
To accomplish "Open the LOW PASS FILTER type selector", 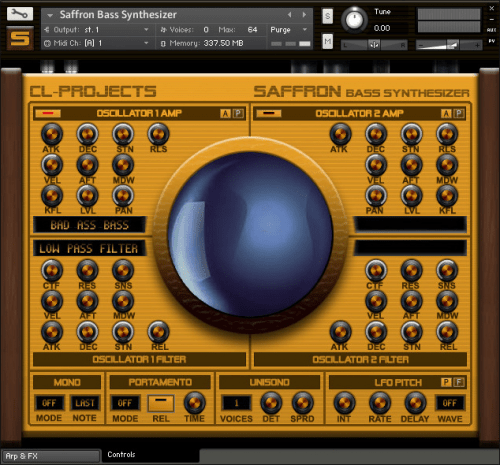I will pyautogui.click(x=89, y=248).
